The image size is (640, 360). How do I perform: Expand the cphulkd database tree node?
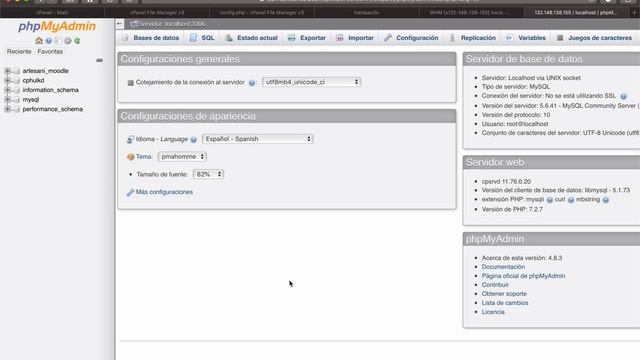pyautogui.click(x=7, y=80)
